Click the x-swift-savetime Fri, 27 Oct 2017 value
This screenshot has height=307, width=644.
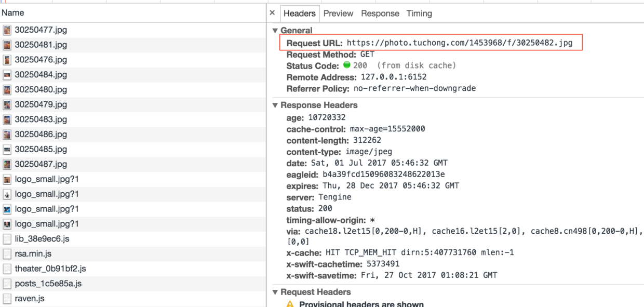(x=428, y=275)
